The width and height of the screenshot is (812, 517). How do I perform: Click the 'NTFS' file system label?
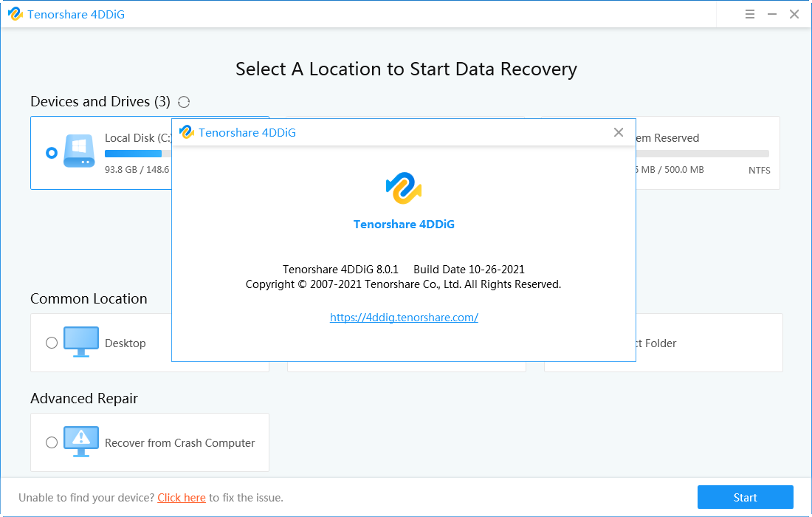tap(759, 171)
